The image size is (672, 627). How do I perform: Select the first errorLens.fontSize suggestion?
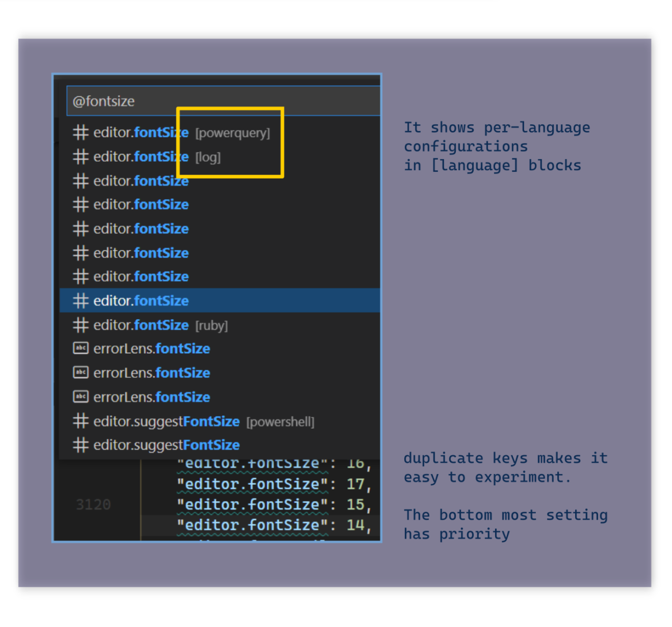click(151, 348)
